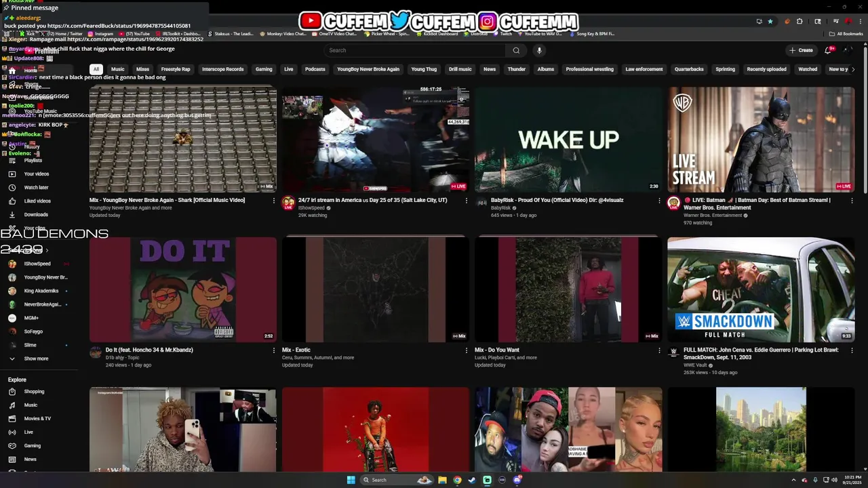The image size is (868, 488).
Task: Click Windows taskbar search box
Action: click(x=396, y=480)
